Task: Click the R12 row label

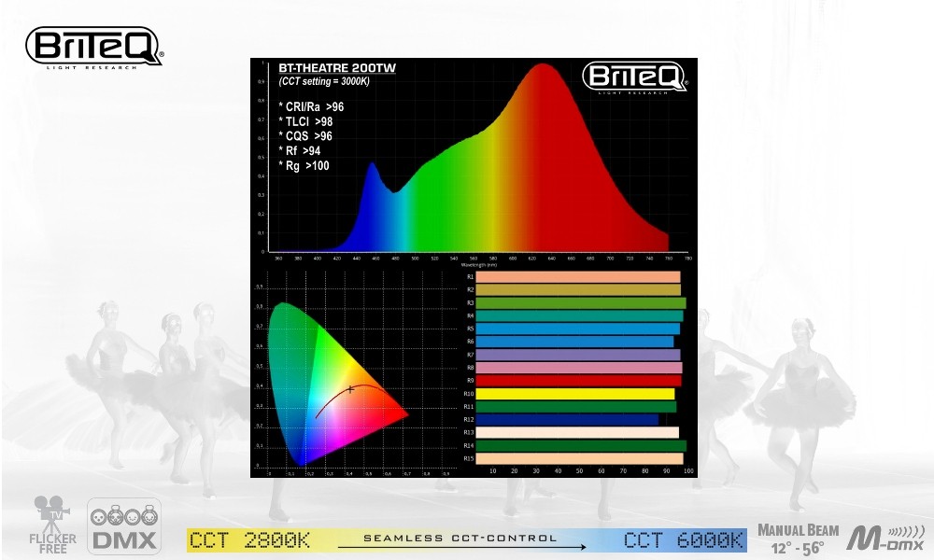Action: [469, 420]
